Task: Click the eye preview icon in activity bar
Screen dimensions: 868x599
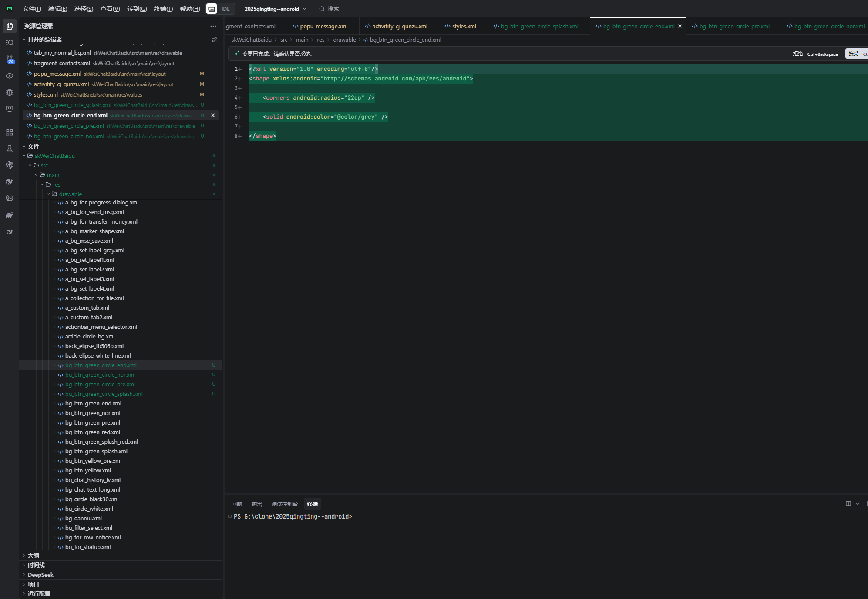Action: [10, 76]
